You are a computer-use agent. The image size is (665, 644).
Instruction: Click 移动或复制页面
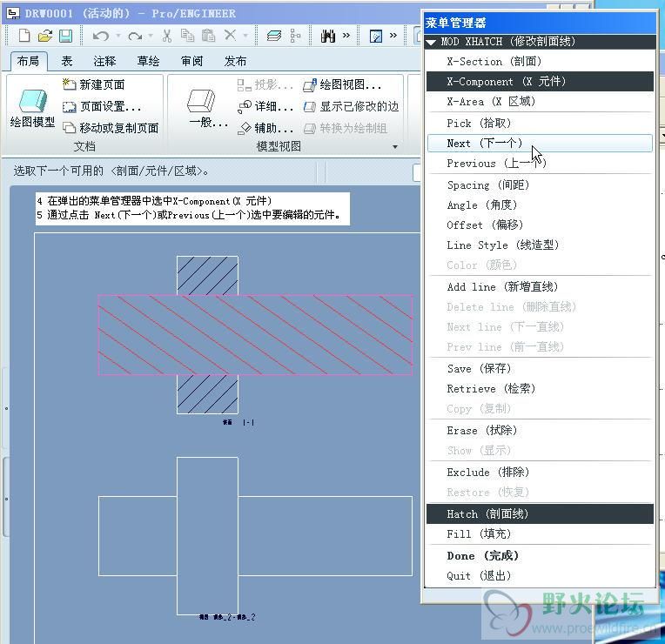pyautogui.click(x=111, y=128)
